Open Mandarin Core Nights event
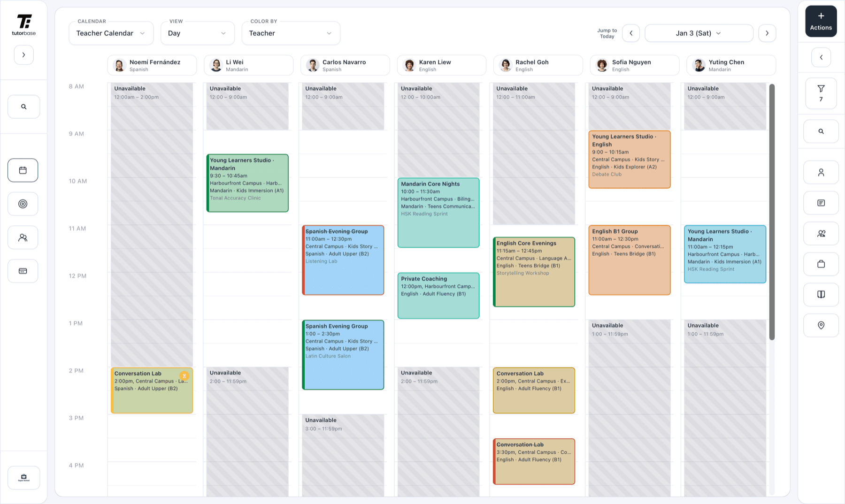The image size is (845, 504). tap(438, 213)
